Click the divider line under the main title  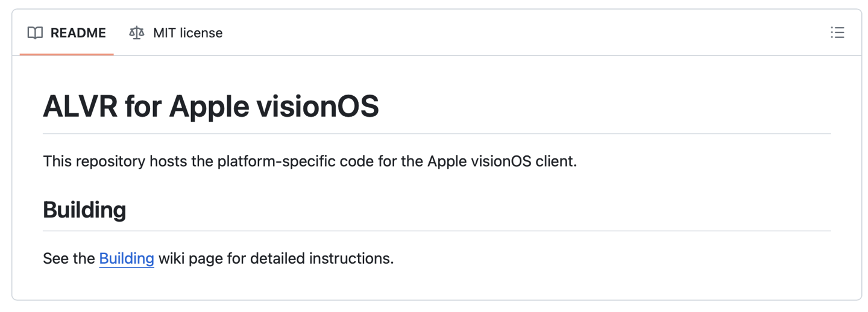pos(436,134)
